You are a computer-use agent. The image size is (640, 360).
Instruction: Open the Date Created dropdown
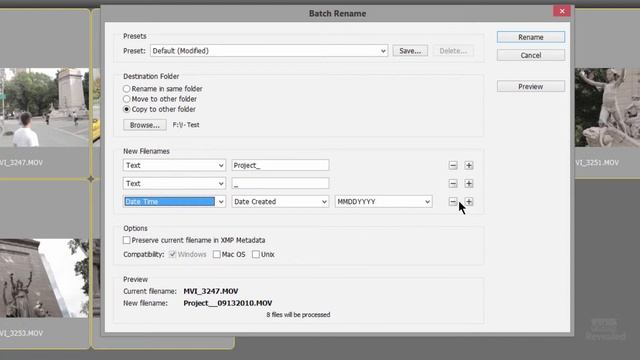tap(280, 202)
